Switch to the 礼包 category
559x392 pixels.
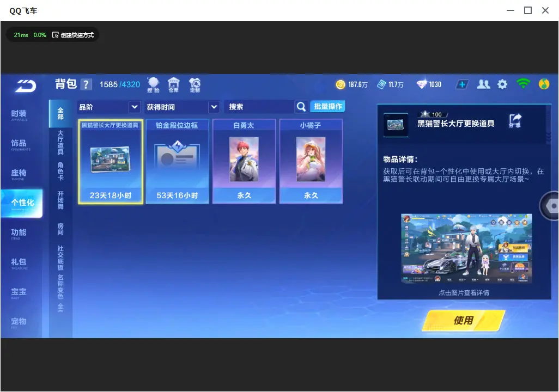19,263
